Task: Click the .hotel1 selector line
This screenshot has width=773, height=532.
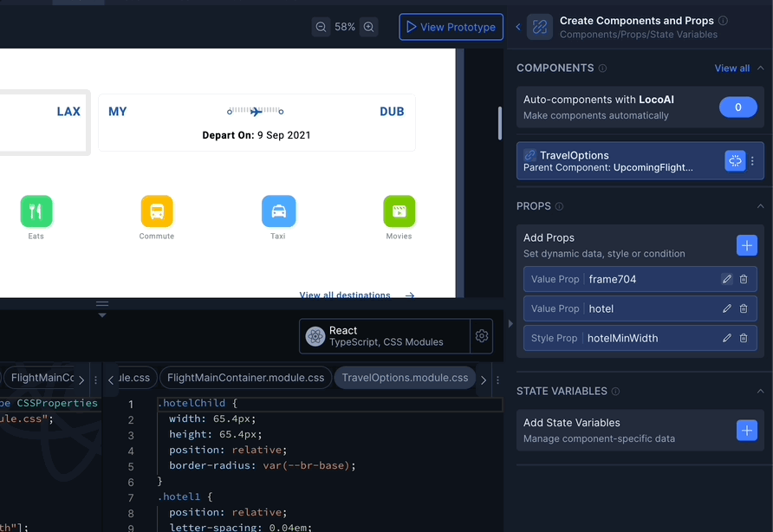Action: [x=185, y=496]
